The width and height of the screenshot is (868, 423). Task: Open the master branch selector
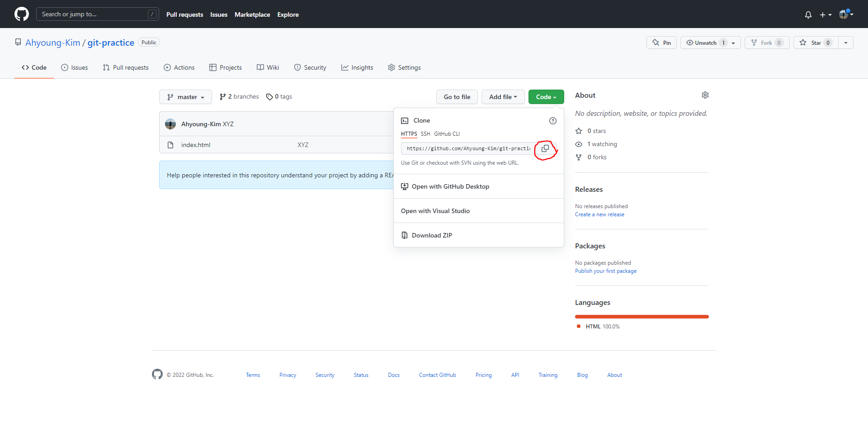185,97
